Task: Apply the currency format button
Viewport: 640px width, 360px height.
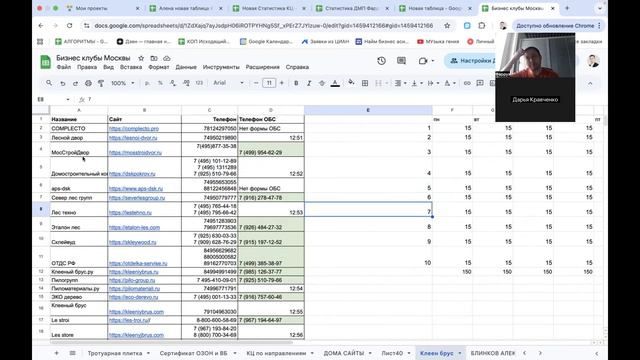Action: (x=147, y=83)
